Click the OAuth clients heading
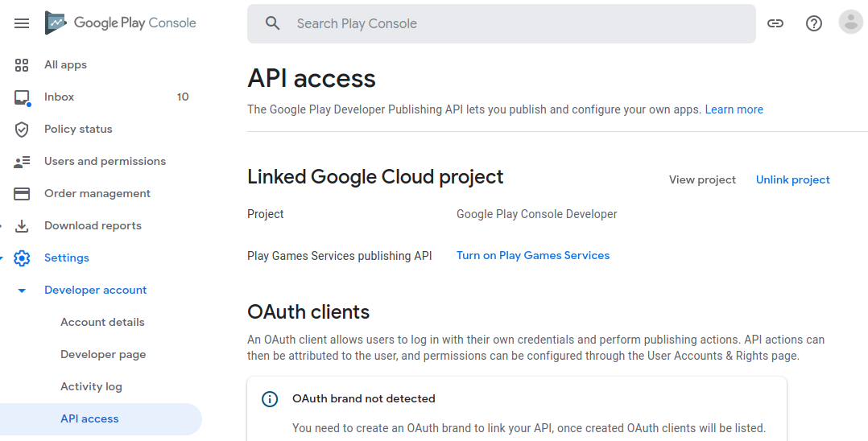The width and height of the screenshot is (868, 441). tap(308, 312)
